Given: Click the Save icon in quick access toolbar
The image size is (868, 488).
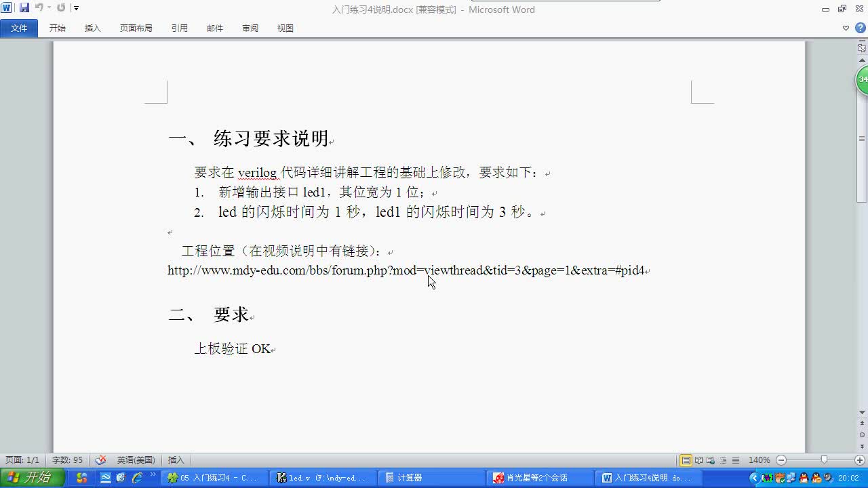Looking at the screenshot, I should [24, 8].
